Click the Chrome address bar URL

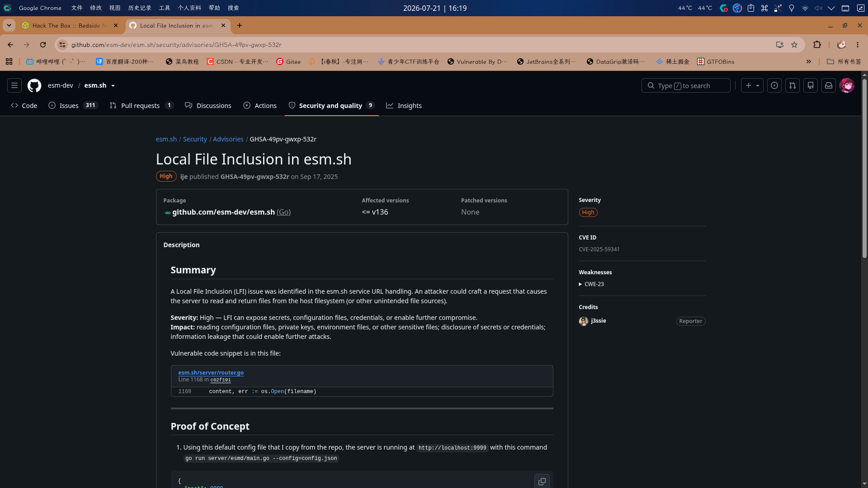pos(176,45)
